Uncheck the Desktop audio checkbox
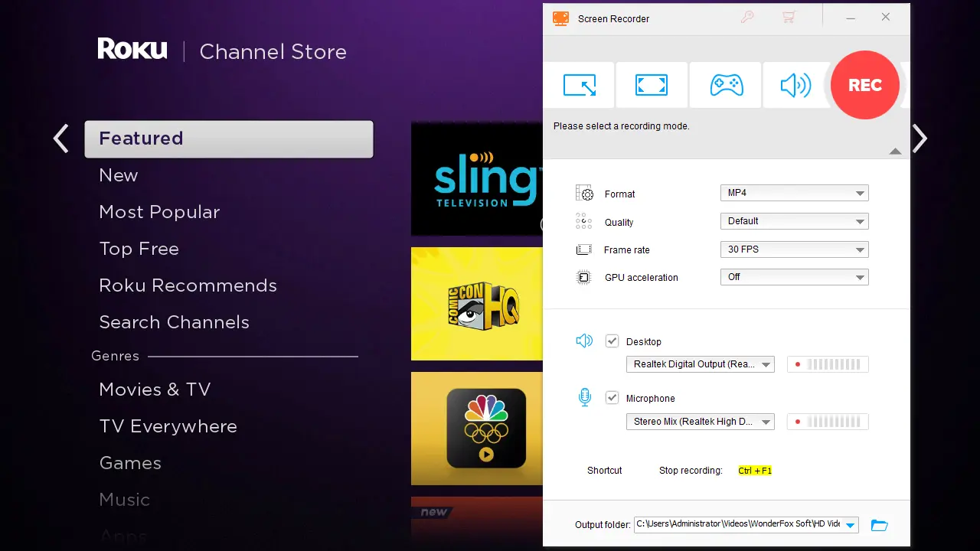Image resolution: width=980 pixels, height=551 pixels. (x=612, y=341)
